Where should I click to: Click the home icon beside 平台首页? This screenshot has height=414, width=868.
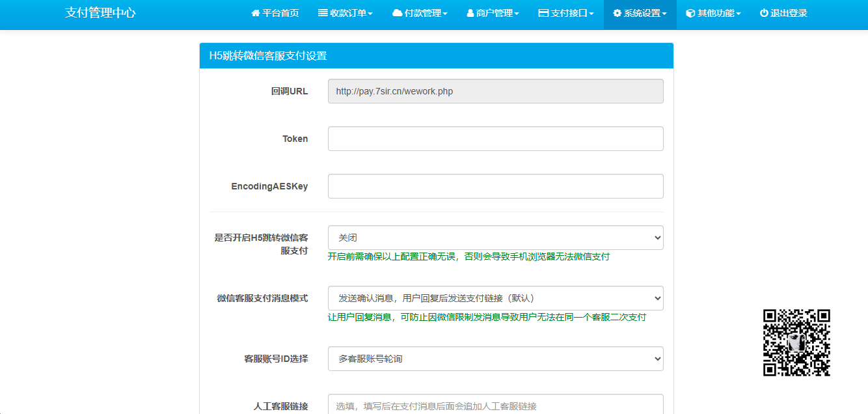(256, 14)
